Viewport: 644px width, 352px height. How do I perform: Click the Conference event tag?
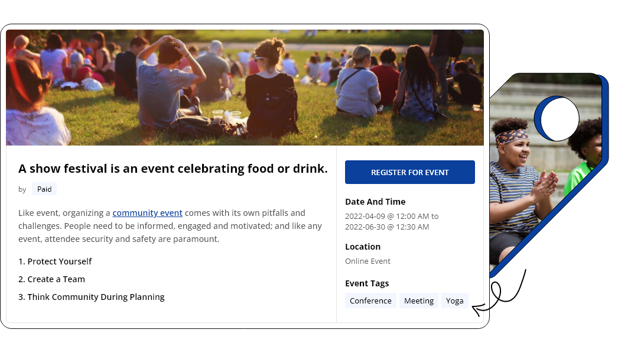(370, 301)
